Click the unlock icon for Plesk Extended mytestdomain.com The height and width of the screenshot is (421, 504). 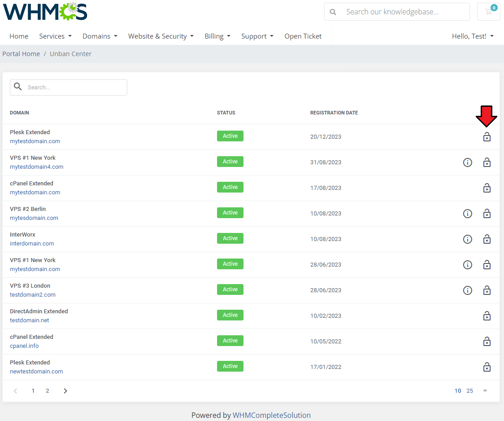[487, 137]
